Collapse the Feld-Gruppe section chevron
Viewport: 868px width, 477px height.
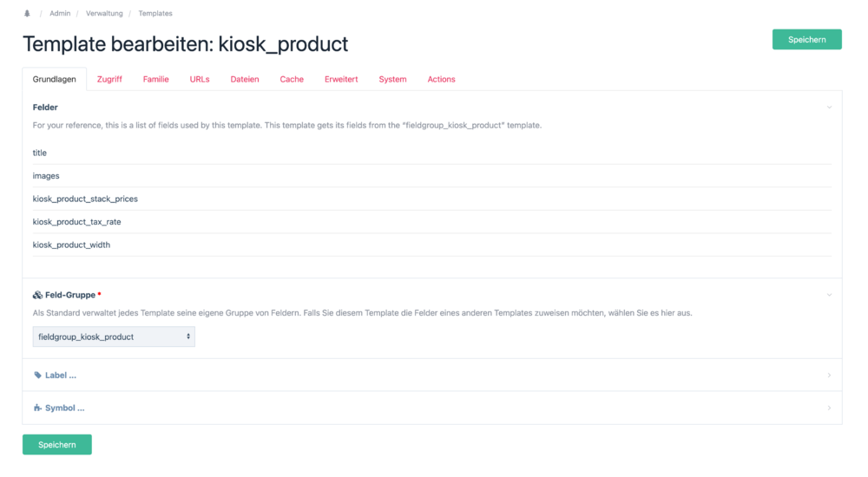[x=829, y=295]
